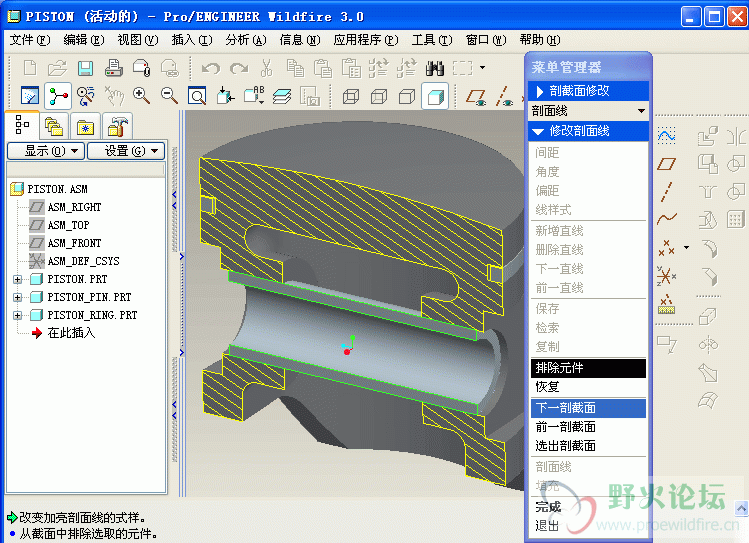Viewport: 749px width, 543px height.
Task: Open the 编辑(E) menu
Action: click(84, 40)
